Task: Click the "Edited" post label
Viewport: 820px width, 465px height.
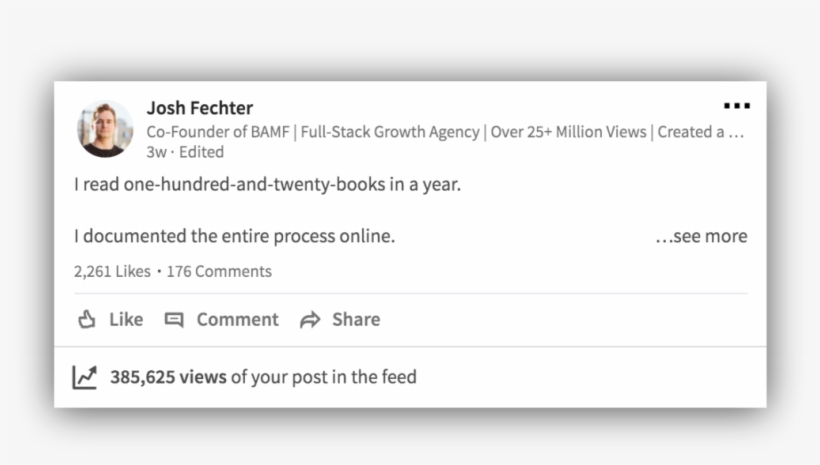Action: point(201,152)
